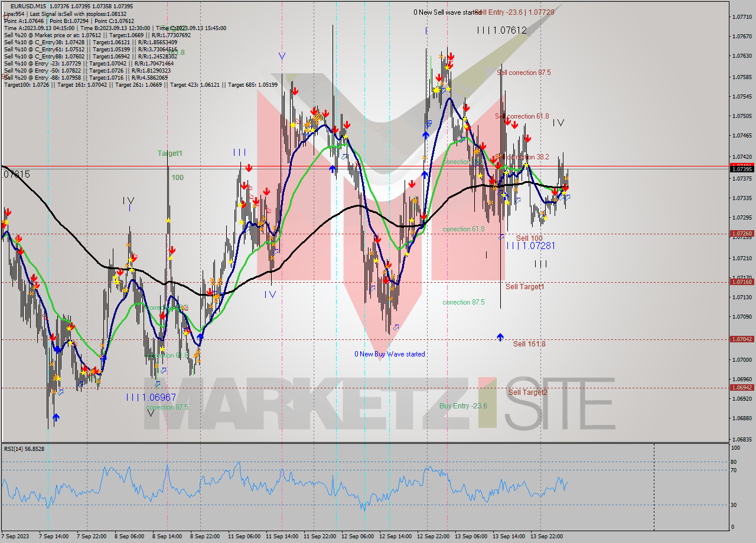Click the '8 Sep 06:00' time axis label
This screenshot has width=756, height=543.
pos(129,537)
